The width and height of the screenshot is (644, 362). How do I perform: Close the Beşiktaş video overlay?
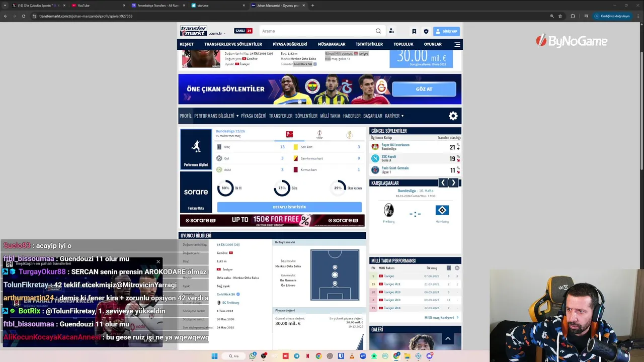tap(158, 262)
